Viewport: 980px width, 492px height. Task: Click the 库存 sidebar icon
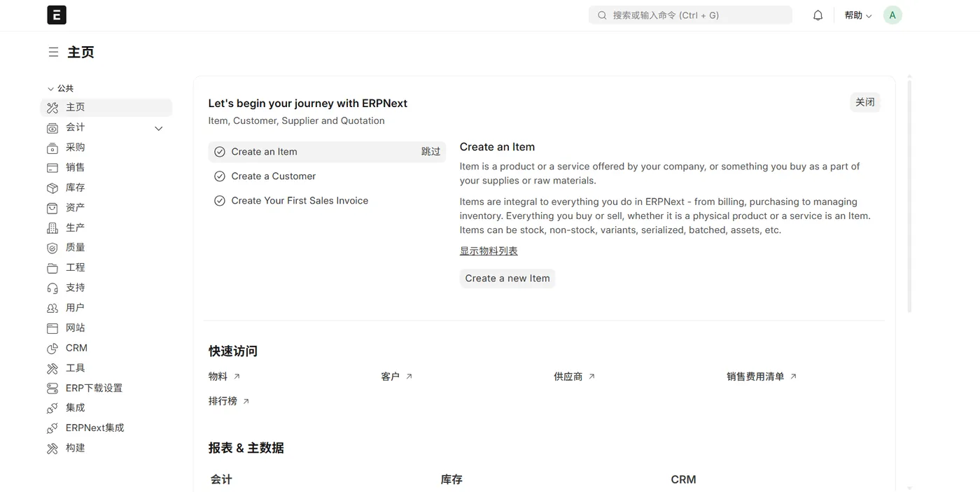point(52,188)
